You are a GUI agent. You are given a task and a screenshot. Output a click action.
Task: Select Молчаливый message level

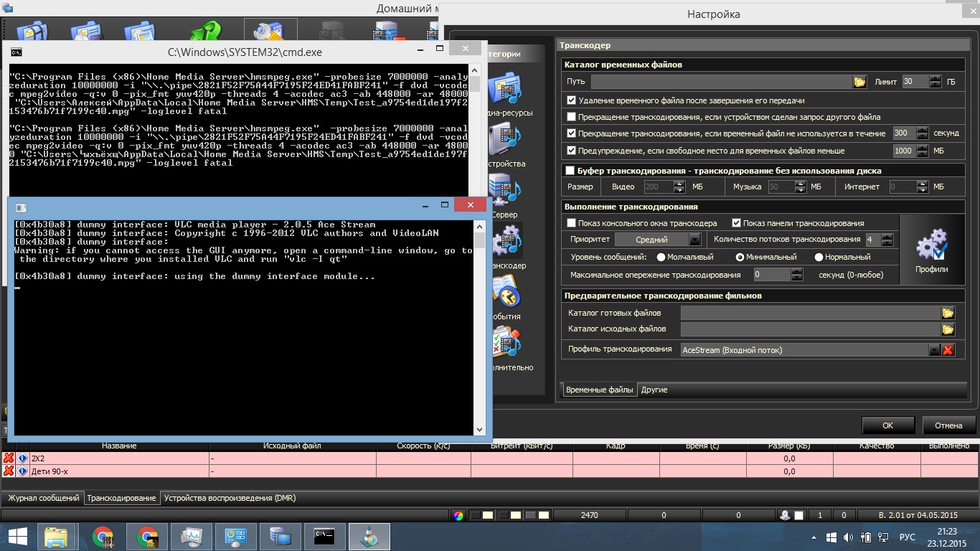pyautogui.click(x=661, y=257)
